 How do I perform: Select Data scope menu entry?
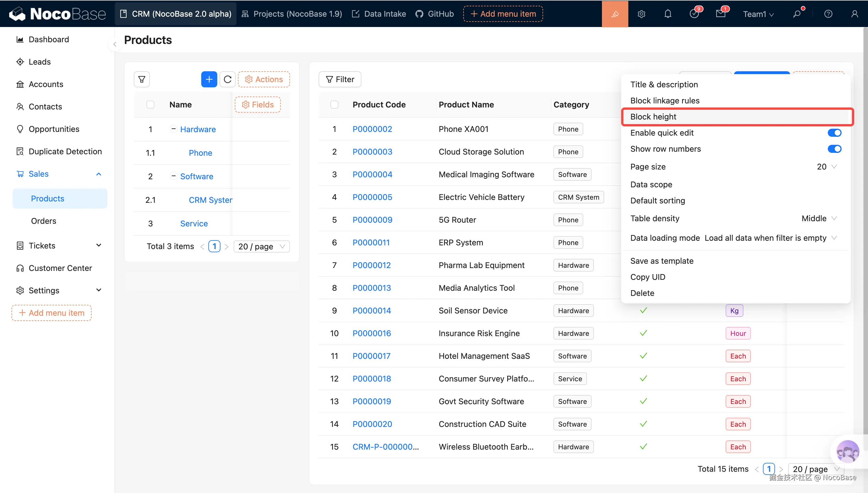coord(736,184)
